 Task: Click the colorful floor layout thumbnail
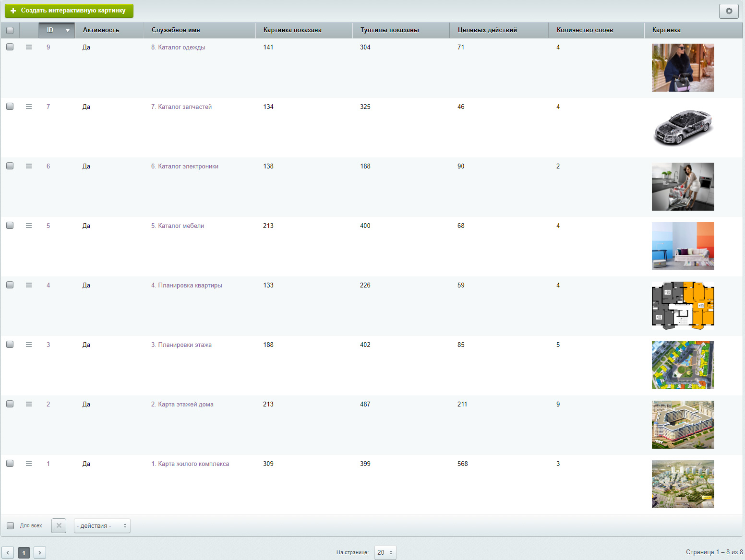683,365
